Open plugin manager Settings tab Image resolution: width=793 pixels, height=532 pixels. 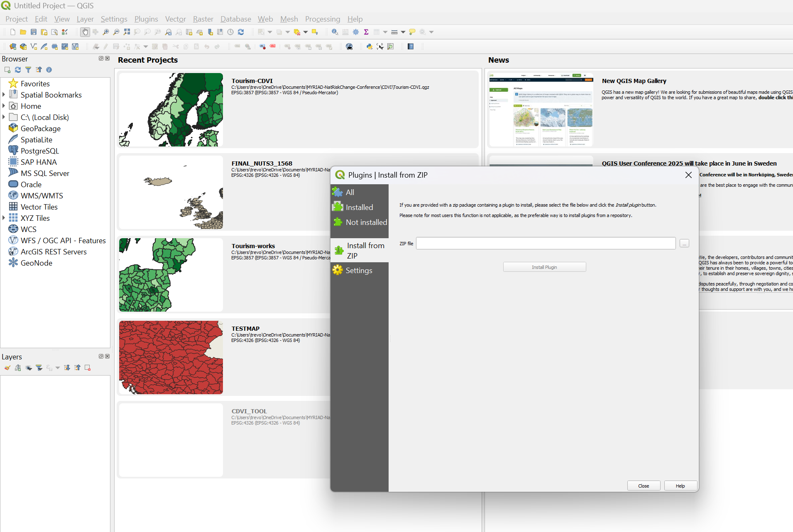[x=360, y=270]
